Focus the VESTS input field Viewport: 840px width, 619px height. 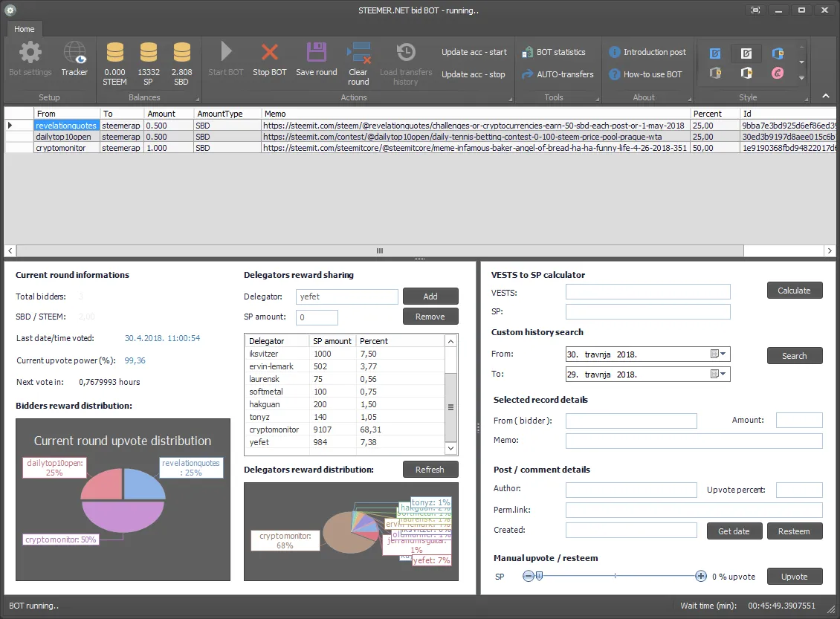[x=647, y=292]
